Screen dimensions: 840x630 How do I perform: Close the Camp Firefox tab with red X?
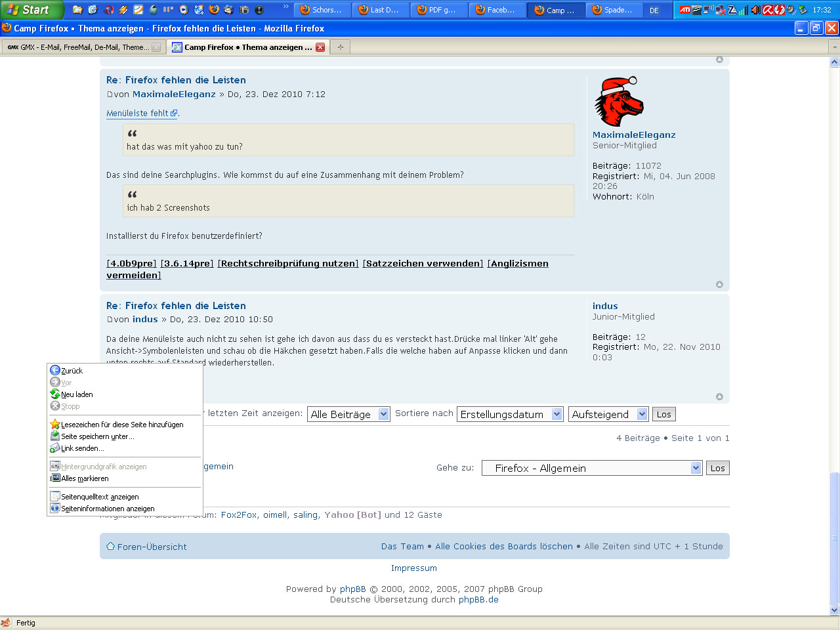pos(320,47)
